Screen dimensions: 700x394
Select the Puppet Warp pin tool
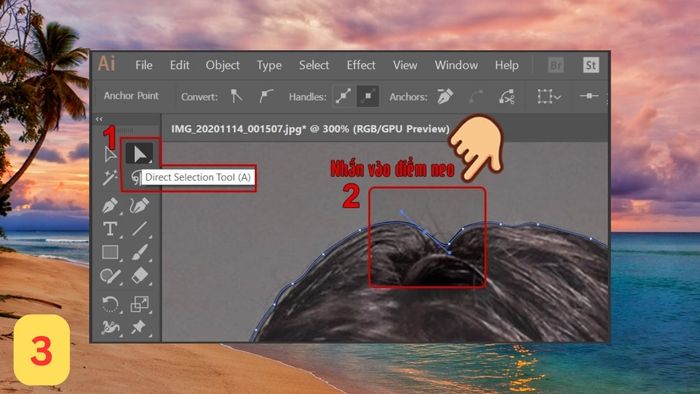(x=139, y=328)
